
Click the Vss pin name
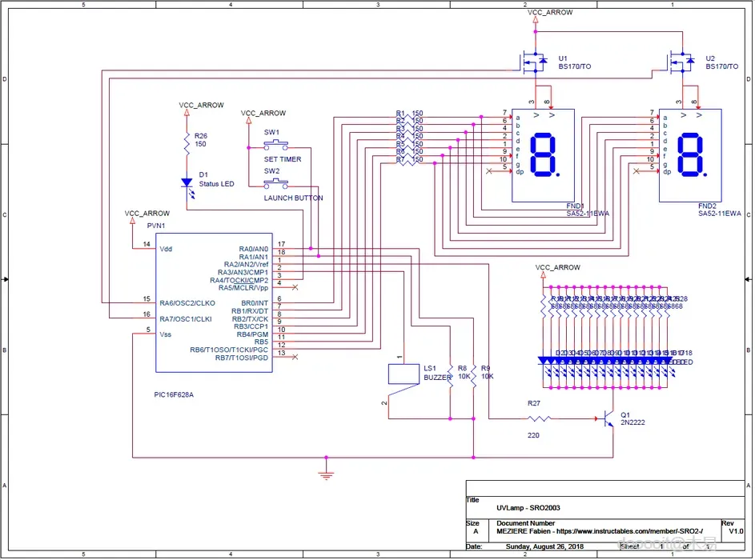coord(165,334)
